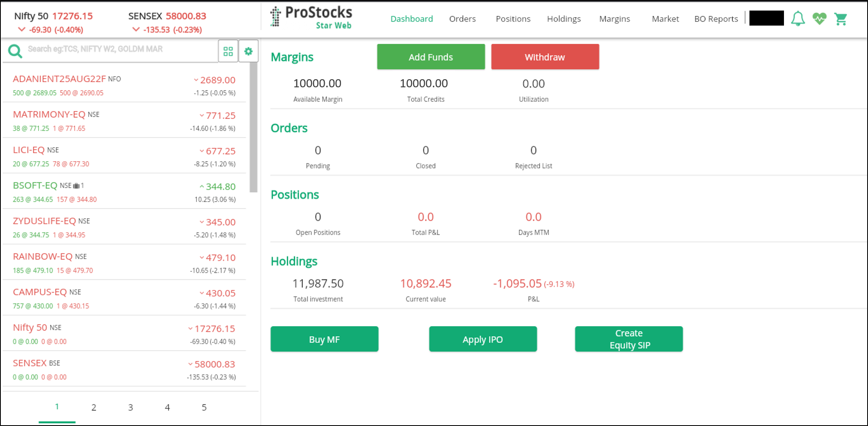The width and height of the screenshot is (868, 426).
Task: Open the Margins menu item
Action: pos(615,19)
